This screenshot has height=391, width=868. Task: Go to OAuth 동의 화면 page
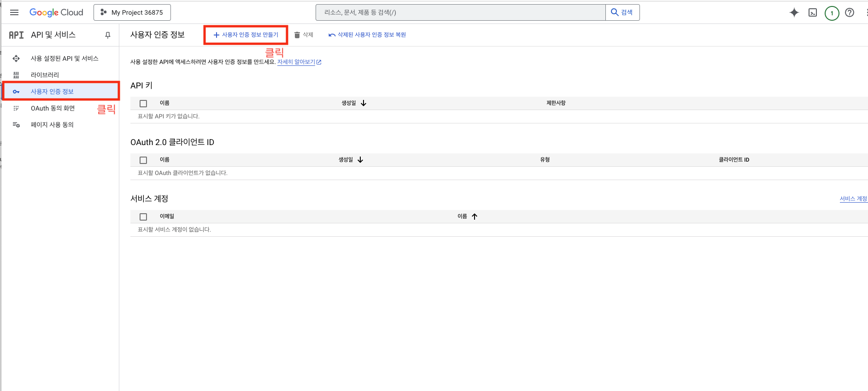tap(53, 108)
